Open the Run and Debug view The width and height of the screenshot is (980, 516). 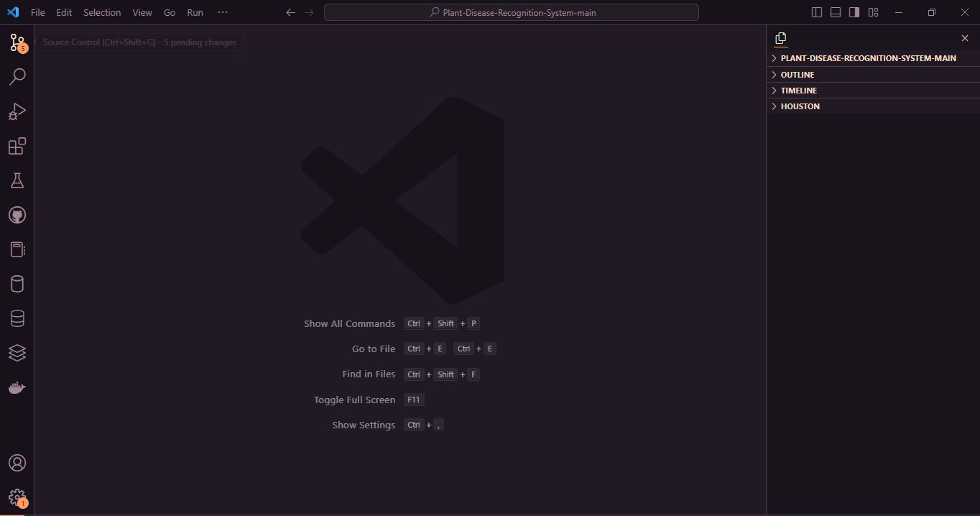coord(17,111)
